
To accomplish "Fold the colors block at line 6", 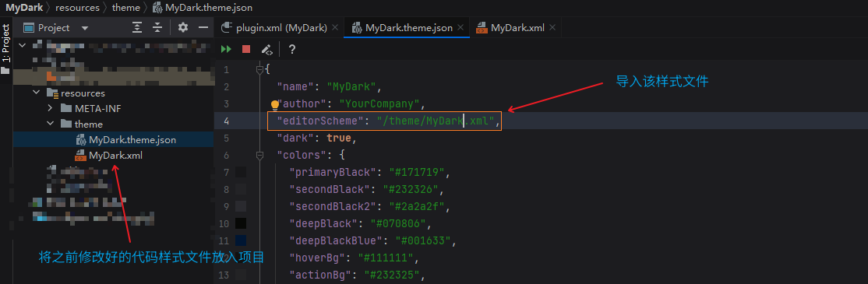I will click(x=259, y=156).
